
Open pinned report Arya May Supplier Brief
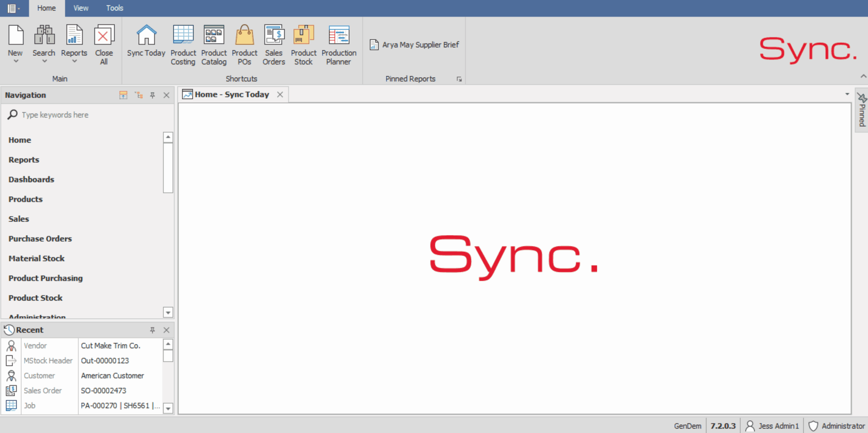[414, 44]
